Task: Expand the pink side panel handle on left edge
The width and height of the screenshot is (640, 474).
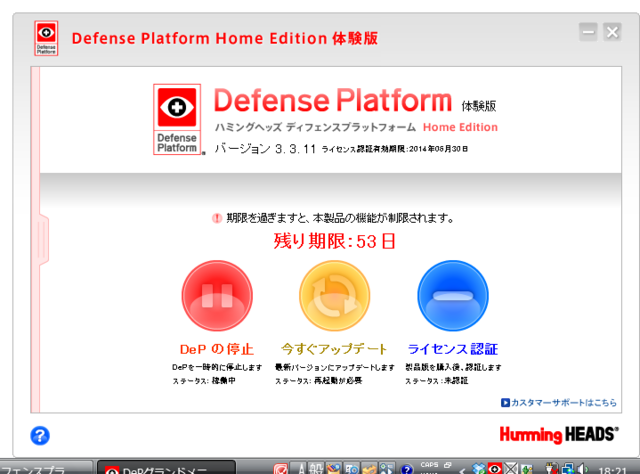Action: pos(43,240)
